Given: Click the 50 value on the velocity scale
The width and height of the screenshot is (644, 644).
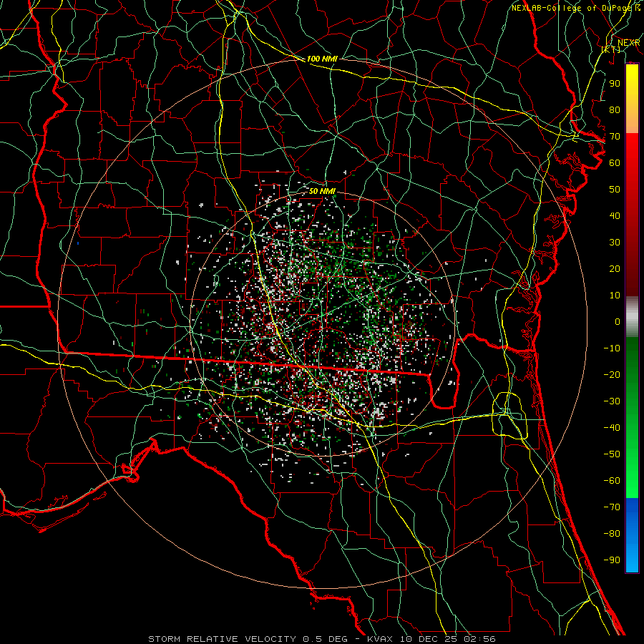Looking at the screenshot, I should pos(615,190).
